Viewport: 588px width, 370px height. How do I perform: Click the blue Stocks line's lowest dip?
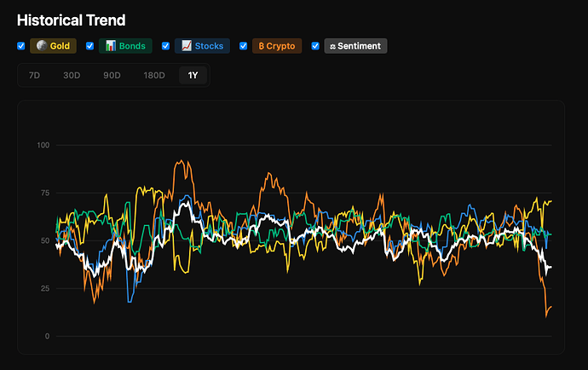pos(130,301)
